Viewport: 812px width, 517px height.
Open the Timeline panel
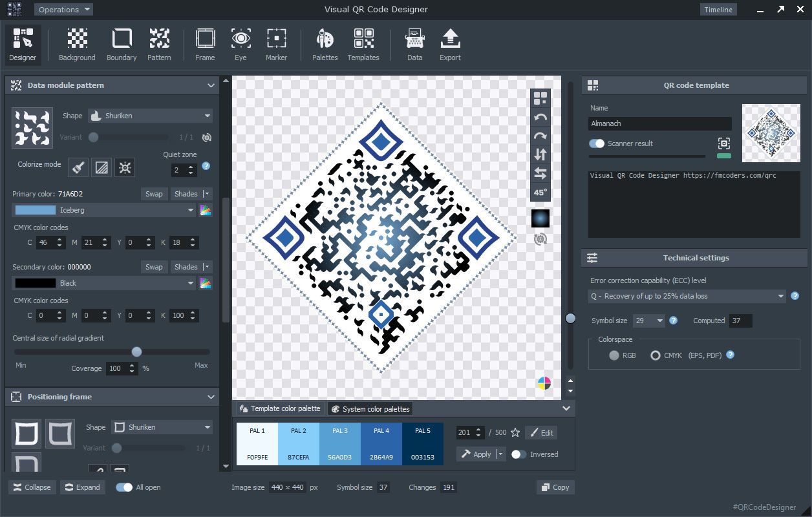point(718,10)
